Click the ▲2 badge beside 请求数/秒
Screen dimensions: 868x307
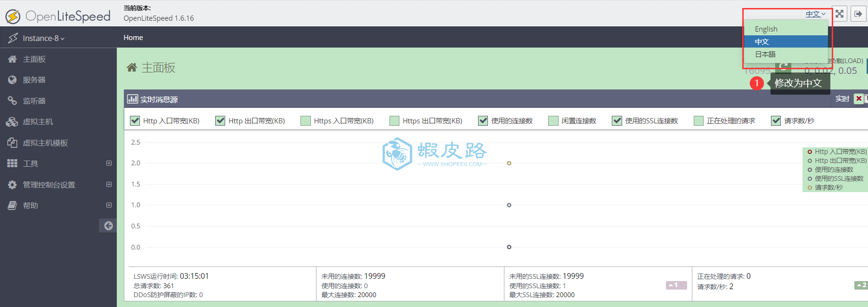click(x=861, y=285)
